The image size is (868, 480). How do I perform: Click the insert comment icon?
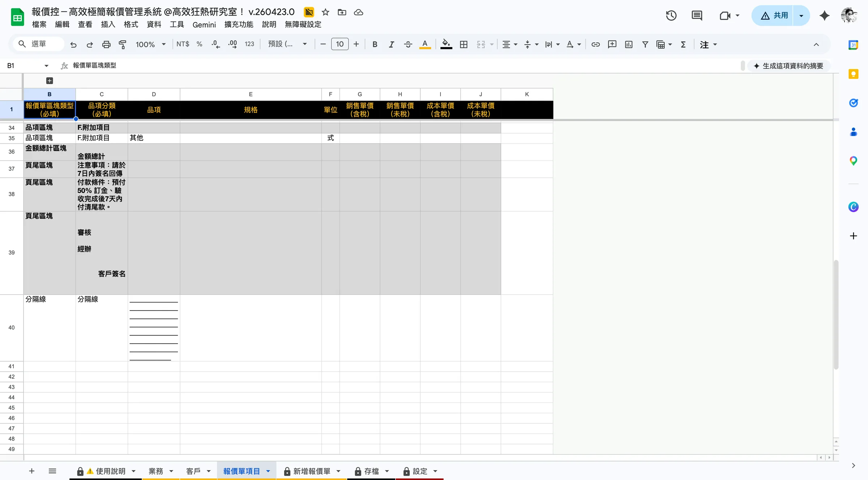pos(612,45)
